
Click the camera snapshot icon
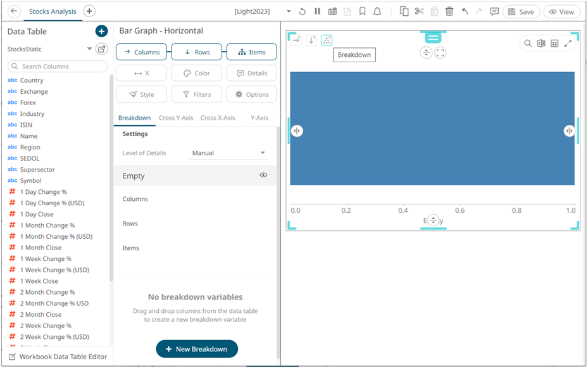[332, 11]
